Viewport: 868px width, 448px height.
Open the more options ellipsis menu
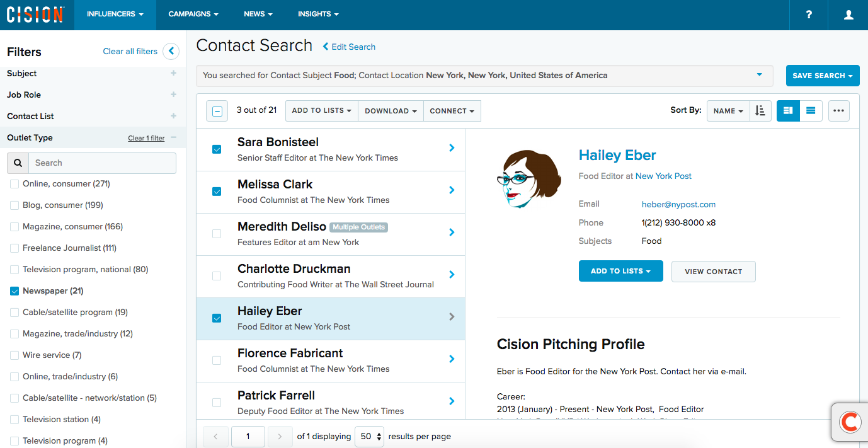click(839, 110)
